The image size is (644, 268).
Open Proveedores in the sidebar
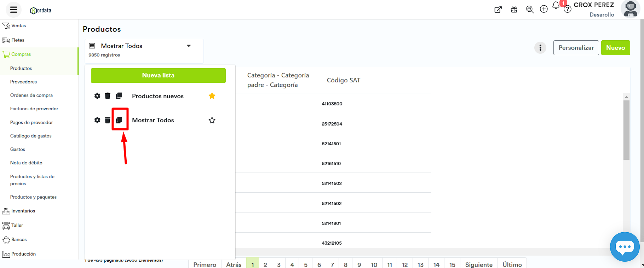(x=23, y=82)
